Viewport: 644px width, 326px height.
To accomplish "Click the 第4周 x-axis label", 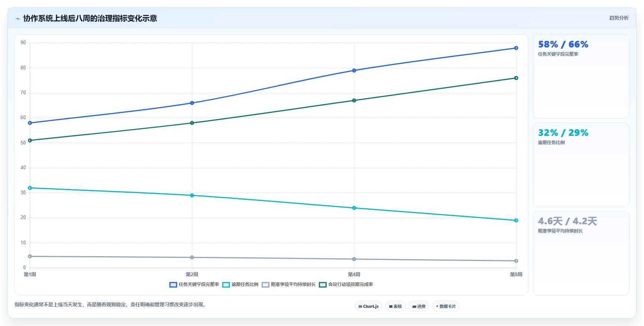I will [x=354, y=274].
